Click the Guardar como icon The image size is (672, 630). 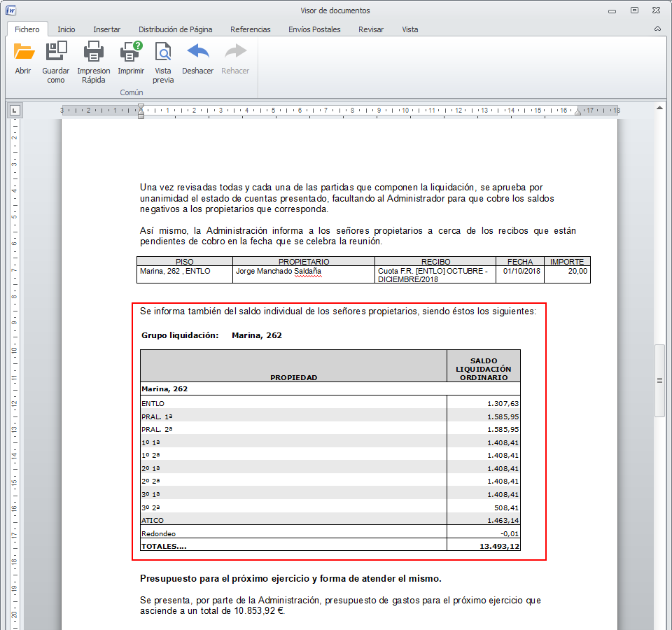click(x=56, y=52)
